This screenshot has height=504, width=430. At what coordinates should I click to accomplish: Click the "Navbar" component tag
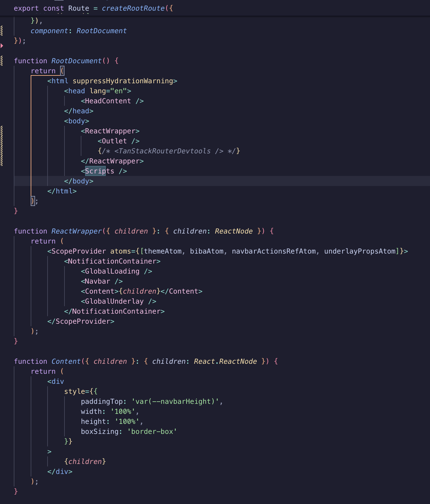98,281
